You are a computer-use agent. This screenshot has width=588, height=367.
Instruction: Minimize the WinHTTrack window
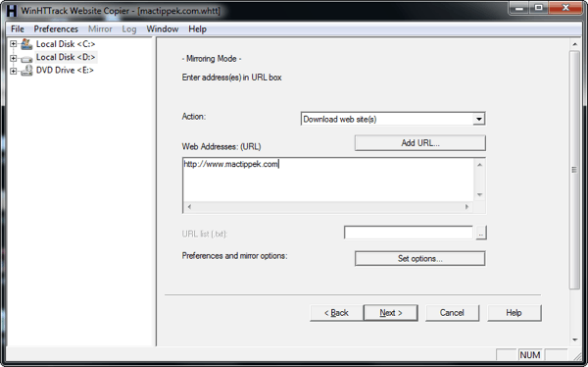(x=519, y=8)
